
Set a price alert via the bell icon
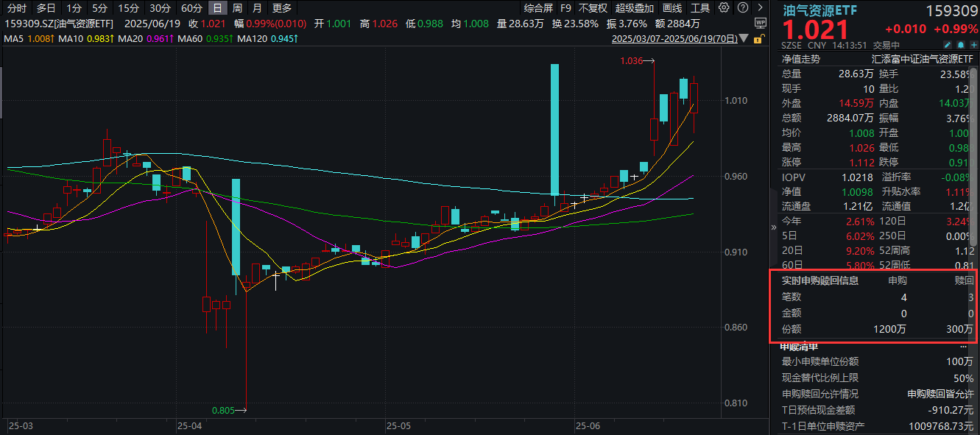tap(961, 44)
